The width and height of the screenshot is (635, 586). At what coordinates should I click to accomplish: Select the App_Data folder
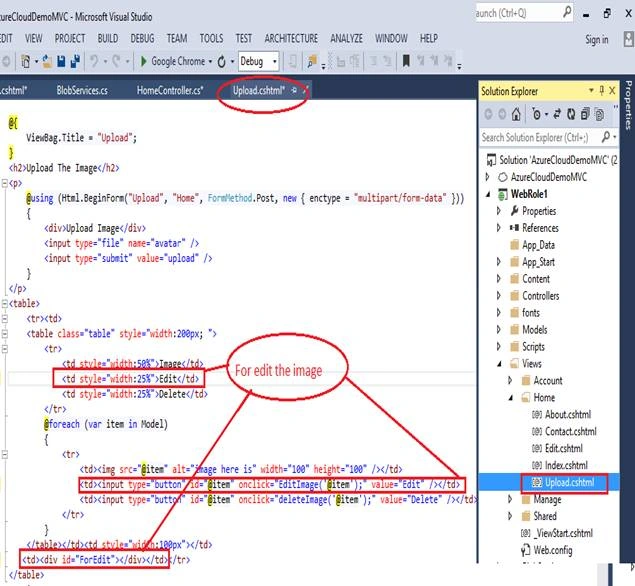pos(538,245)
